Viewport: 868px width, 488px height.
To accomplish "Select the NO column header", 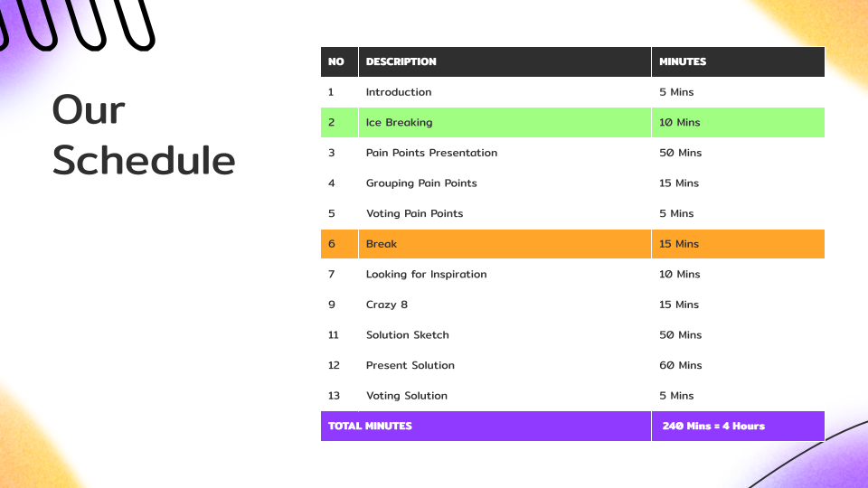I will click(338, 61).
